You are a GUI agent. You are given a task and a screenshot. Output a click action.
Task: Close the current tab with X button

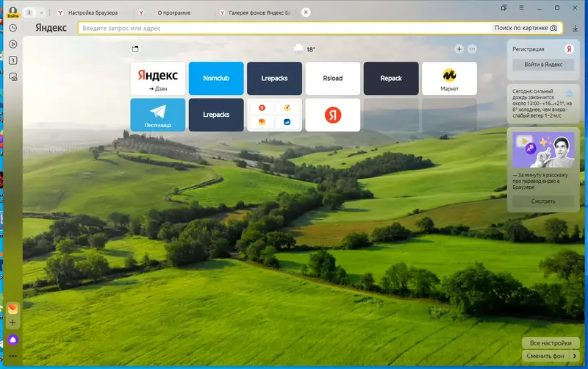(306, 12)
